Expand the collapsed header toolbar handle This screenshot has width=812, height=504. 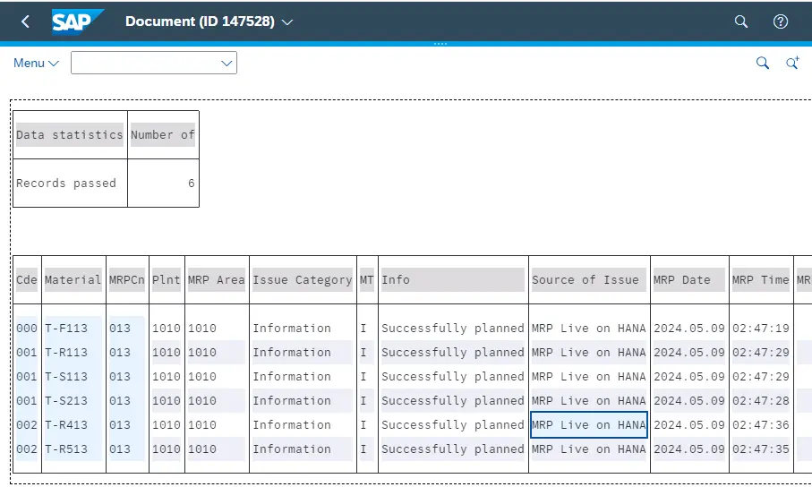[x=439, y=43]
